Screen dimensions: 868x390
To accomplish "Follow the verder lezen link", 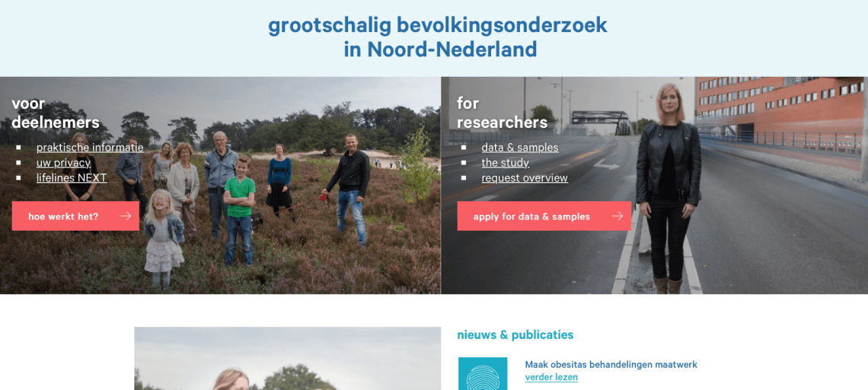I will pos(551,377).
